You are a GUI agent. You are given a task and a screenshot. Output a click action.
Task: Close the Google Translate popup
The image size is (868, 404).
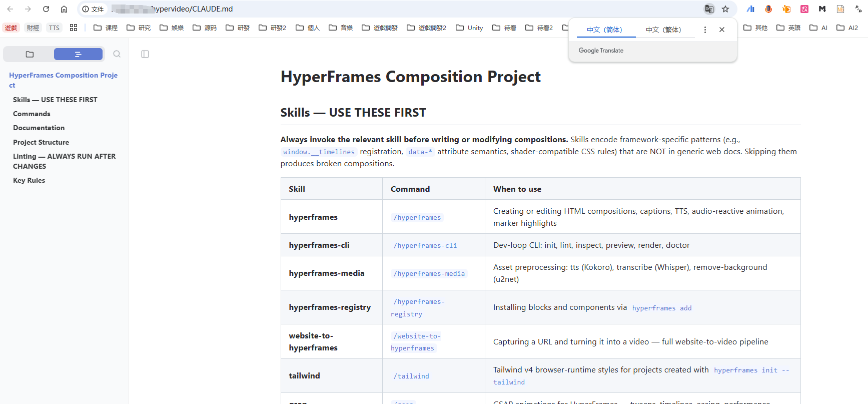coord(722,30)
